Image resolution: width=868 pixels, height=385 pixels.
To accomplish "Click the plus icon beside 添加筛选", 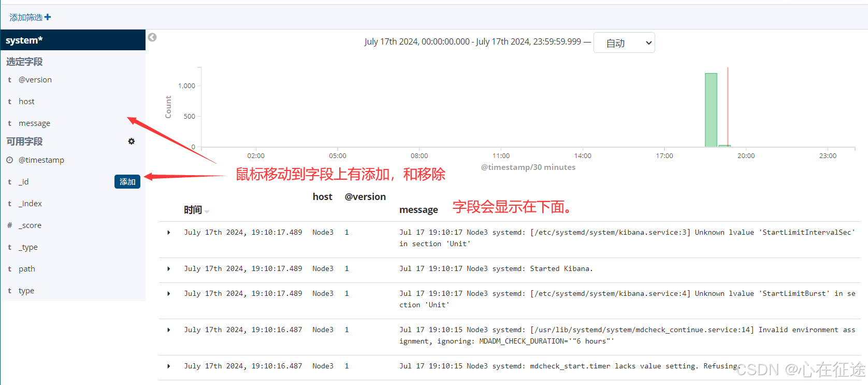I will pyautogui.click(x=48, y=17).
